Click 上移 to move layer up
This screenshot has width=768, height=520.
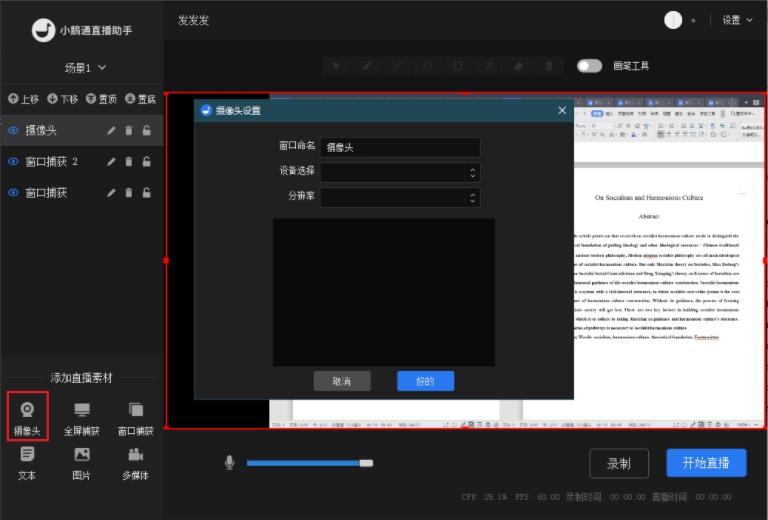coord(23,99)
